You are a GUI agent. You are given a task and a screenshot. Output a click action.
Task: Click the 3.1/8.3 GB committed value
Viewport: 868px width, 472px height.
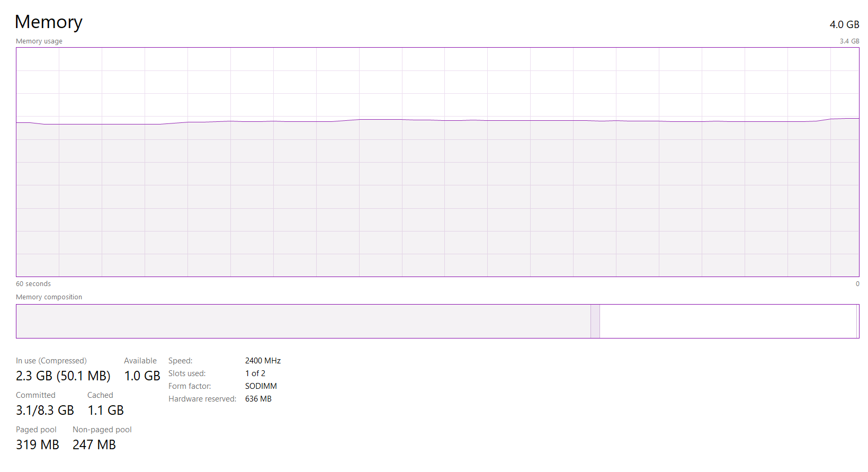(45, 411)
